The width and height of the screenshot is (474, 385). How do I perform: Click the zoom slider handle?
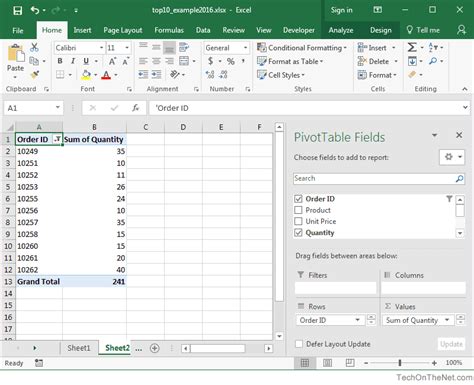click(400, 363)
